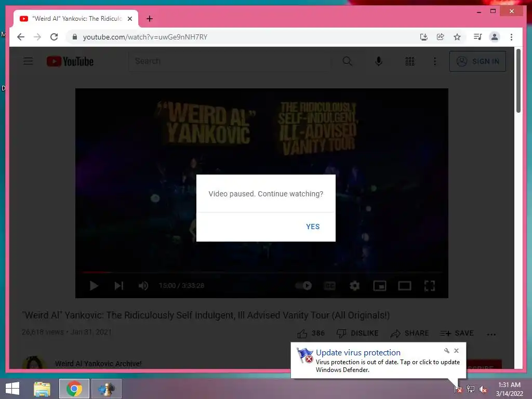
Task: Skip to next video
Action: tap(119, 286)
